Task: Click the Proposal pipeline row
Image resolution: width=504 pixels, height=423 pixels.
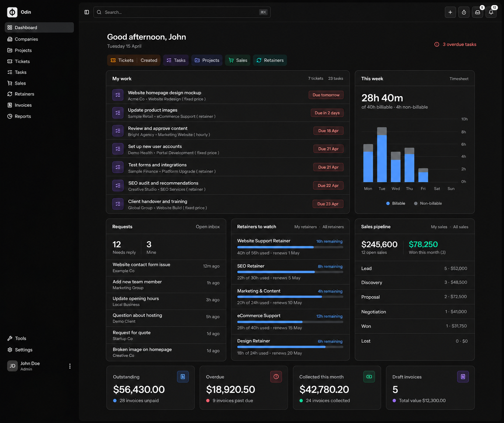Action: [414, 297]
